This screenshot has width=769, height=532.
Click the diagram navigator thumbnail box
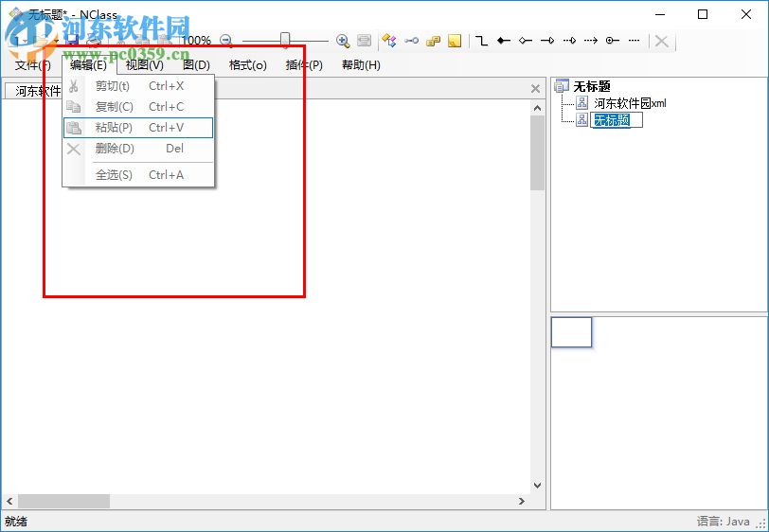571,332
